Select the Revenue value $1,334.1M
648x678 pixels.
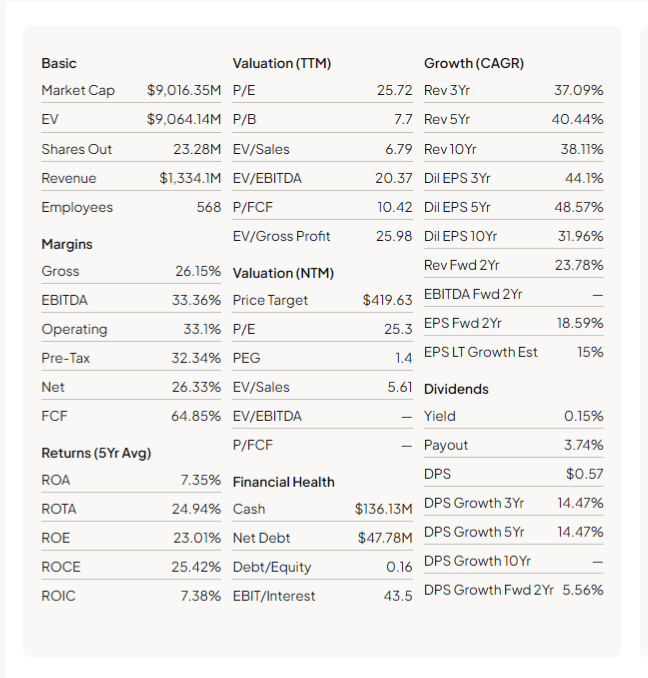(190, 178)
